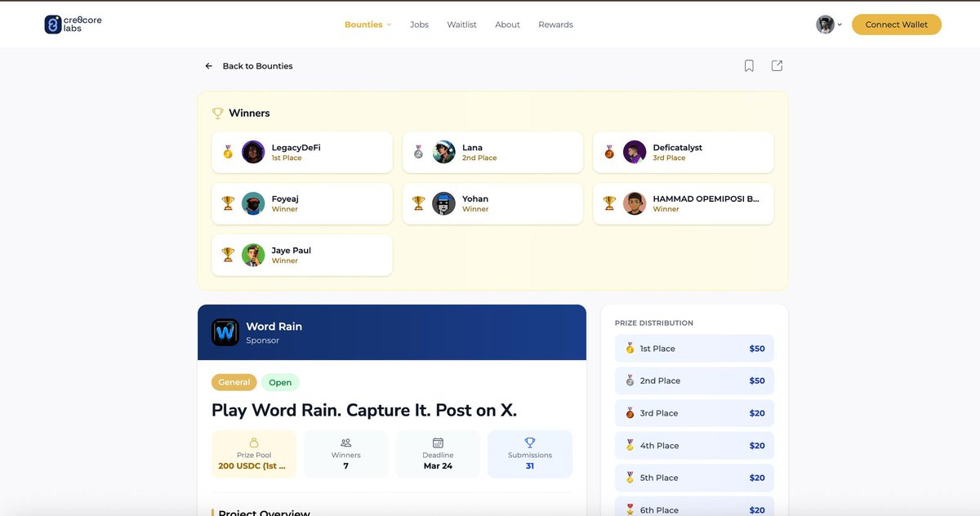Select Foyeaj's winner name

(285, 198)
